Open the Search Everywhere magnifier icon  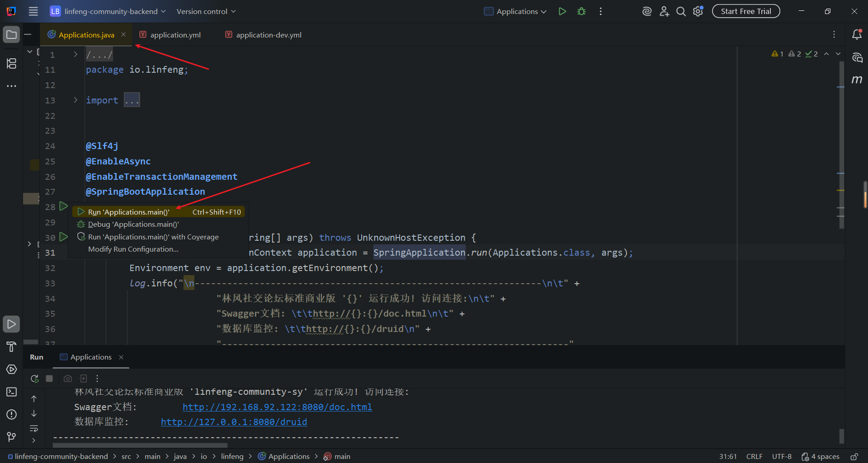tap(681, 11)
